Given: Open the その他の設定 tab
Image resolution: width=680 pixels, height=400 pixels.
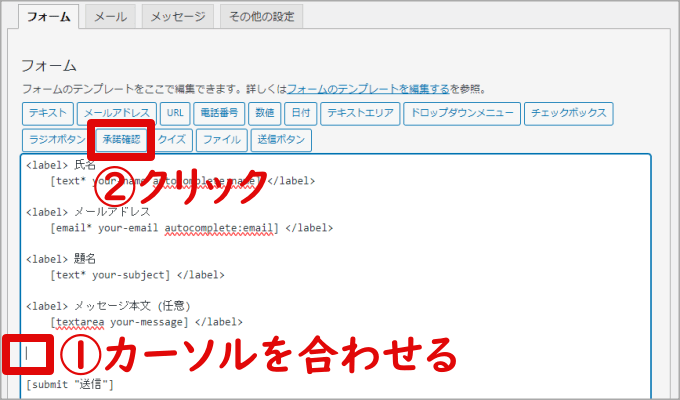Looking at the screenshot, I should click(x=262, y=17).
